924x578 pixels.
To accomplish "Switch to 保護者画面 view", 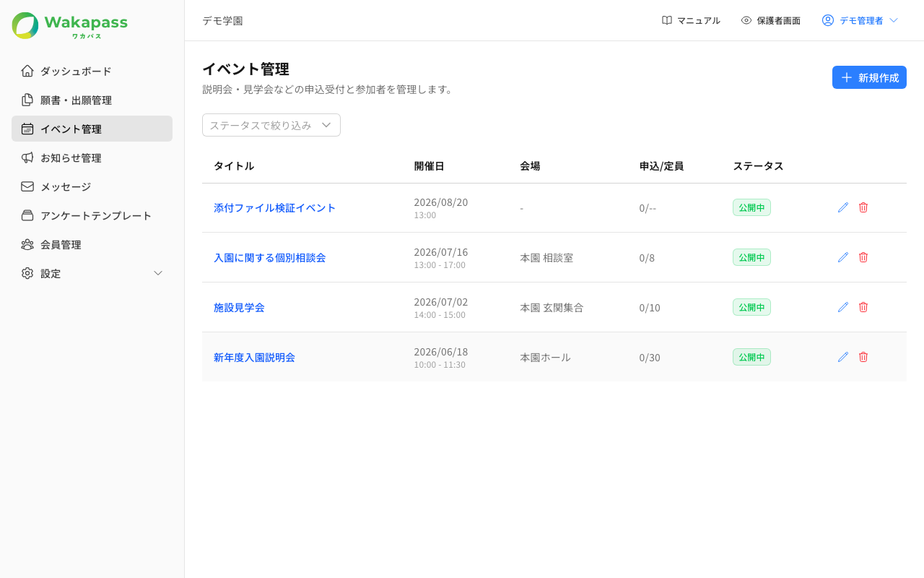I will (x=770, y=20).
